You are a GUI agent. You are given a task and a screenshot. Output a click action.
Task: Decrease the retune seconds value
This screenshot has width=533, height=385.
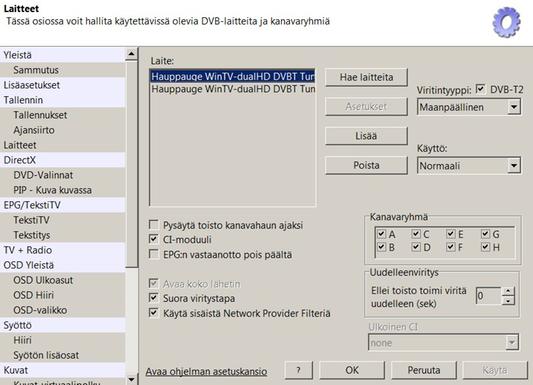click(508, 300)
